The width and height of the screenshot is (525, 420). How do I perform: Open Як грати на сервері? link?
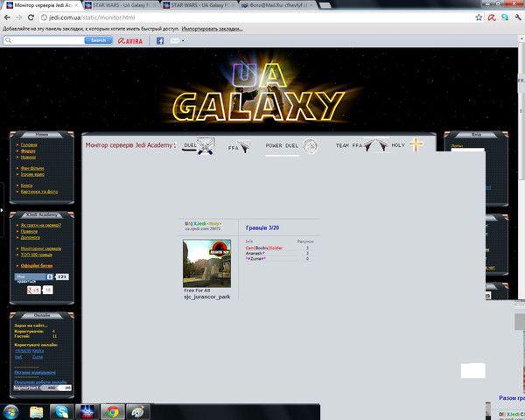click(41, 225)
